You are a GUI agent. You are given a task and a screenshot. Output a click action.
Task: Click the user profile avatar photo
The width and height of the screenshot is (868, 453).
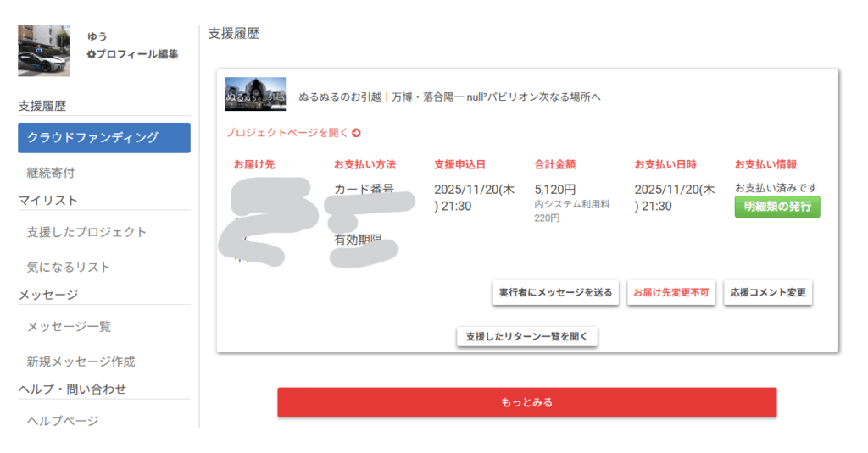(44, 51)
